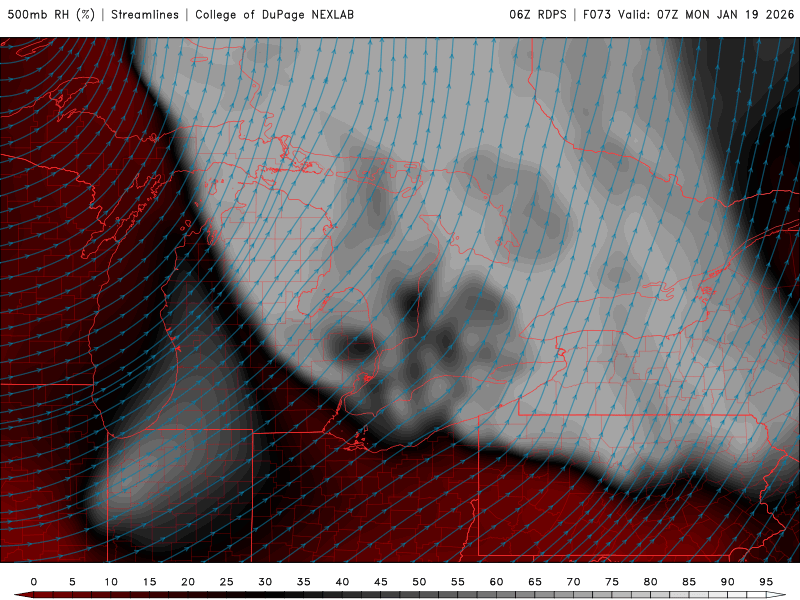The width and height of the screenshot is (800, 600).
Task: Click the "F073" forecast hour text
Action: point(597,15)
